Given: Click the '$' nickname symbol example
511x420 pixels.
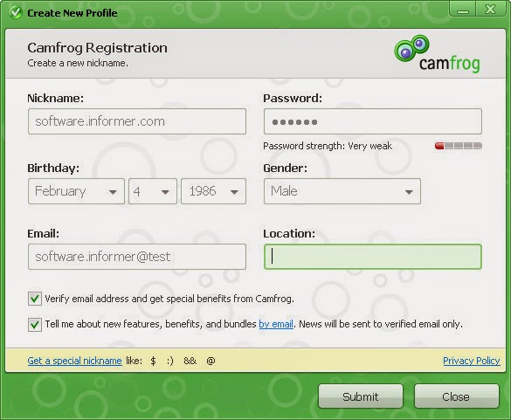Looking at the screenshot, I should click(153, 361).
